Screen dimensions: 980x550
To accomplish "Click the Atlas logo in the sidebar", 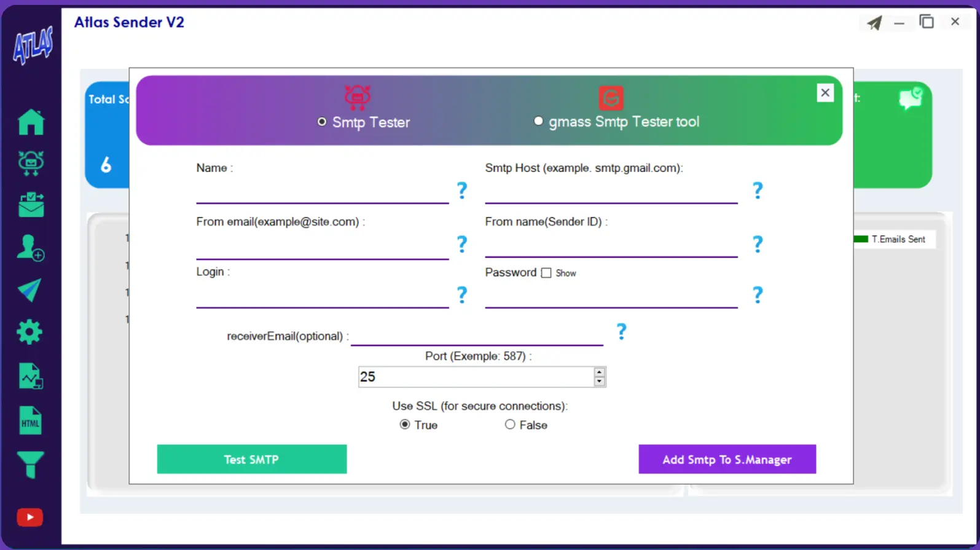I will (x=33, y=46).
